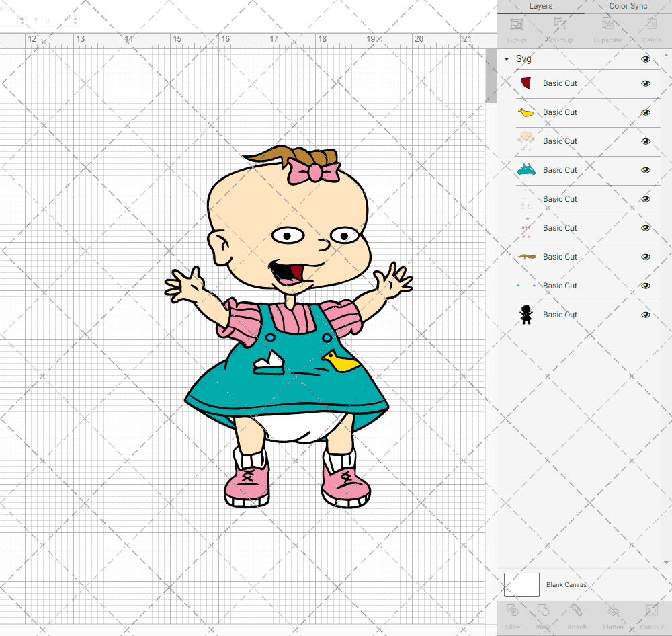Image resolution: width=672 pixels, height=636 pixels.
Task: Click the Flatten tool icon
Action: coord(614,610)
